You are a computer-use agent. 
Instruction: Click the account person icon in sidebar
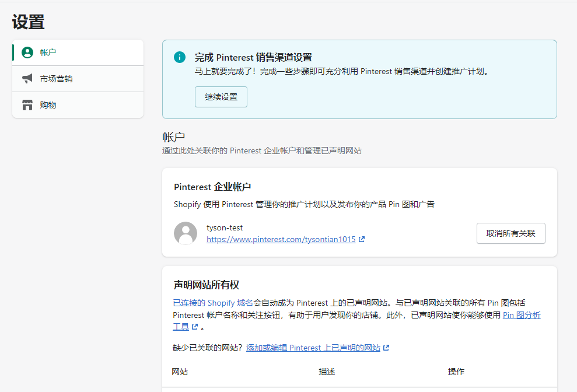27,52
